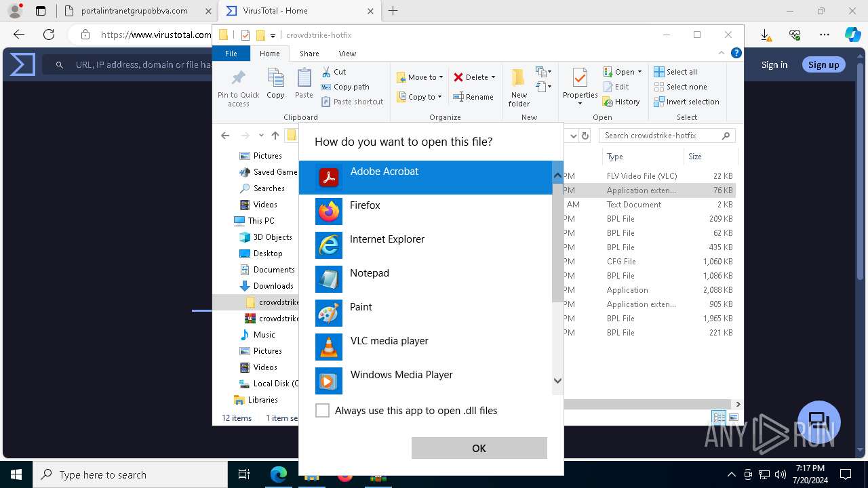Click the Open dropdown in the ribbon
Viewport: 868px width, 488px height.
click(x=623, y=72)
